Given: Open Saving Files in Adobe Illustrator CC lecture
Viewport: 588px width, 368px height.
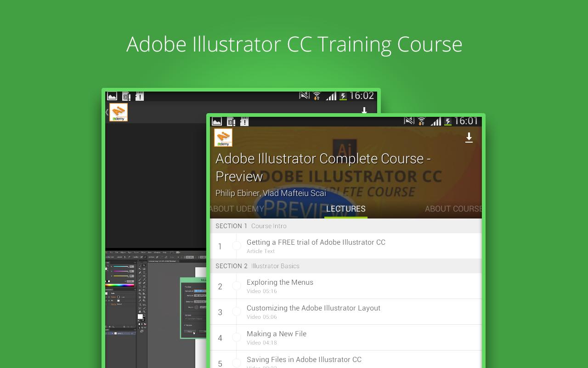Looking at the screenshot, I should 346,359.
